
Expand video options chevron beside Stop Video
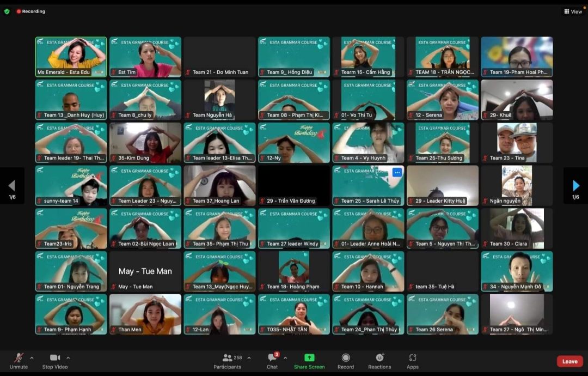tap(68, 358)
